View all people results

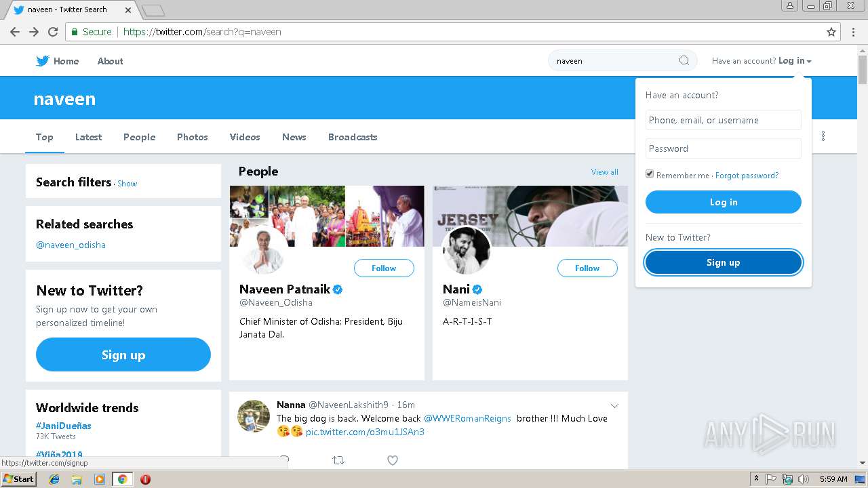point(604,172)
